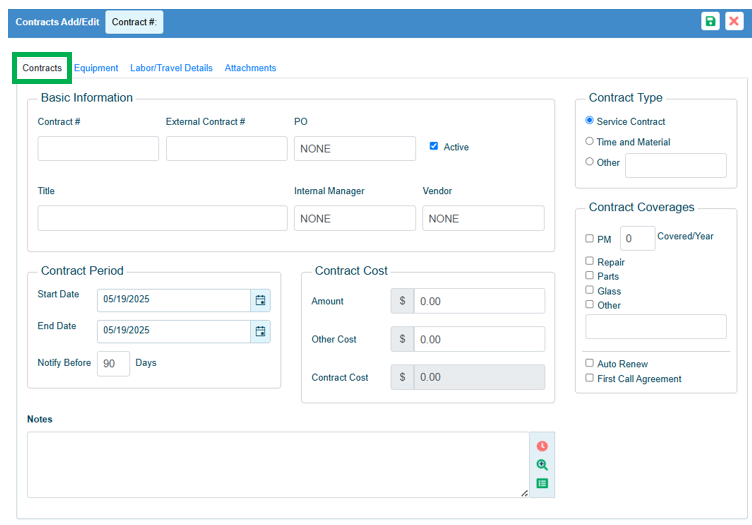Select the Time and Material radio option
The width and height of the screenshot is (752, 525).
(589, 142)
